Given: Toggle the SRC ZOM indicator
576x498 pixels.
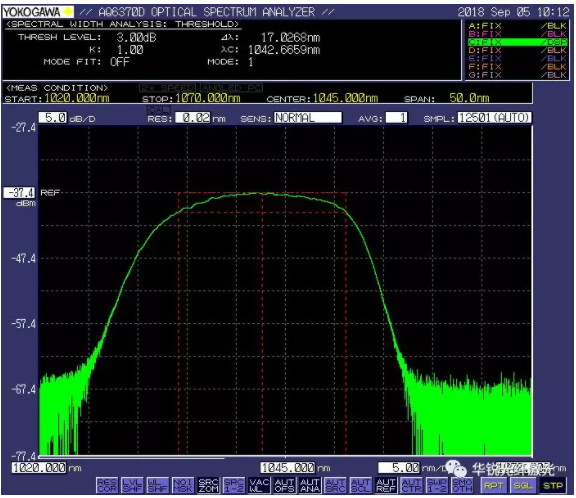Looking at the screenshot, I should coord(208,485).
